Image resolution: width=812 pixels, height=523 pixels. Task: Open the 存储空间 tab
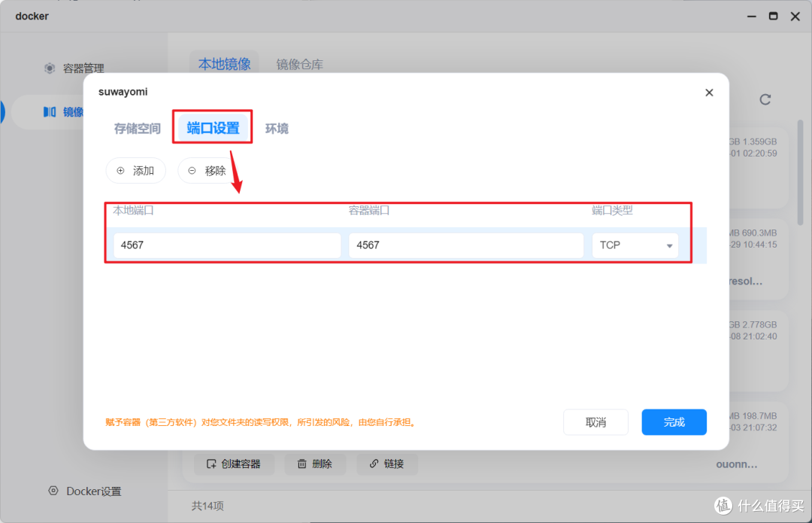(x=138, y=129)
